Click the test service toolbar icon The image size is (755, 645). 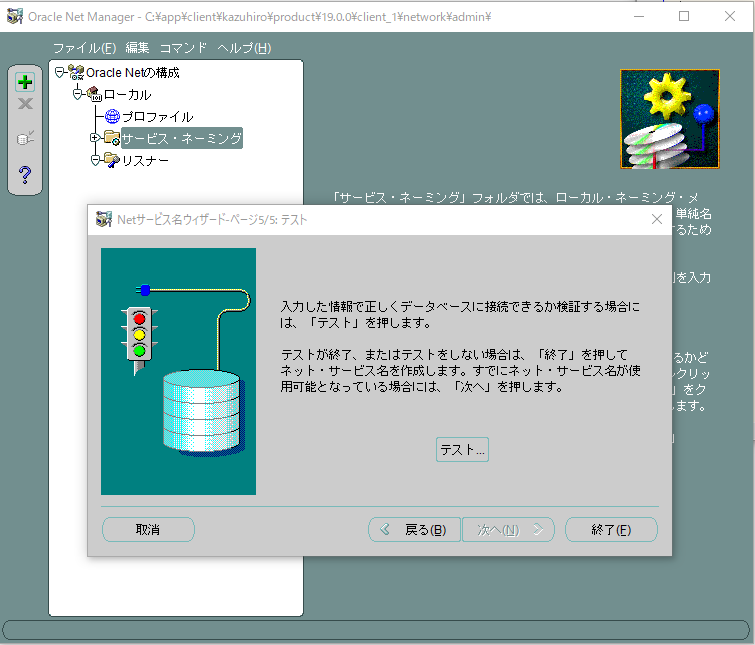tap(26, 138)
